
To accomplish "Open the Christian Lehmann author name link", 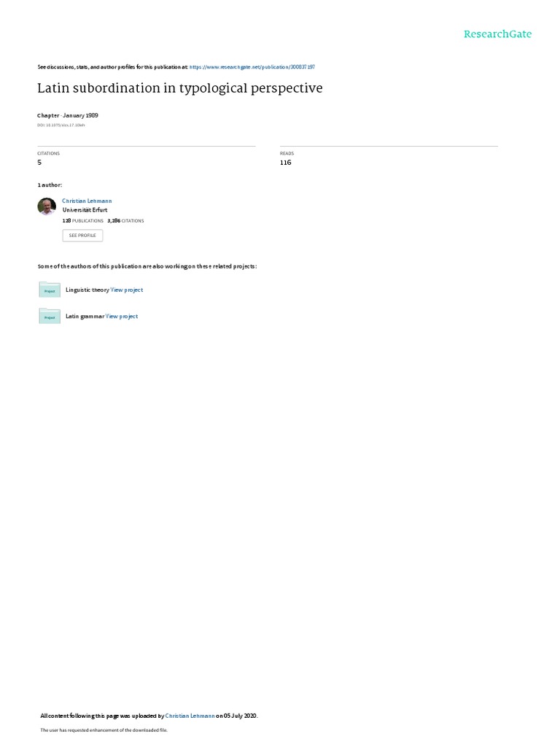I will pyautogui.click(x=87, y=201).
